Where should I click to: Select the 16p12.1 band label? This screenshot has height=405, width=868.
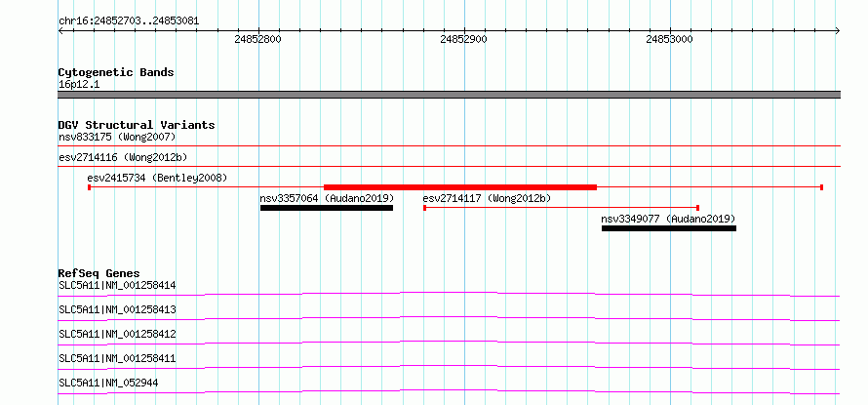[79, 85]
